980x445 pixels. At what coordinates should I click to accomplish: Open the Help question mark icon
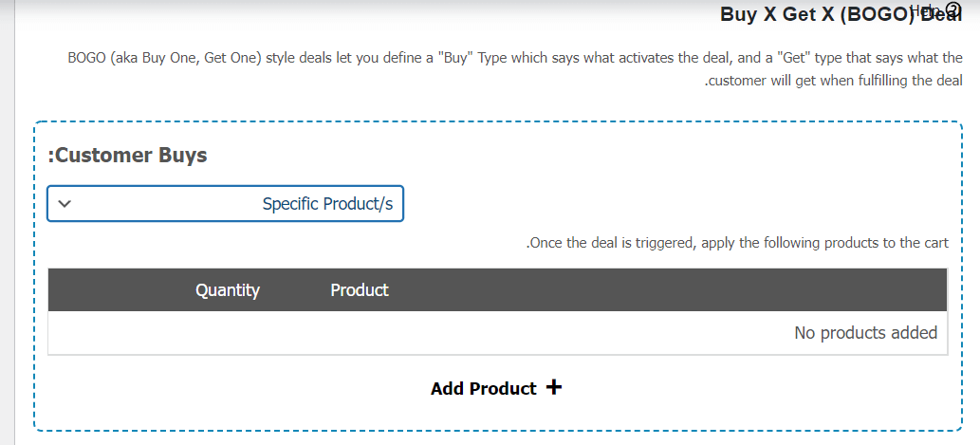[x=952, y=10]
